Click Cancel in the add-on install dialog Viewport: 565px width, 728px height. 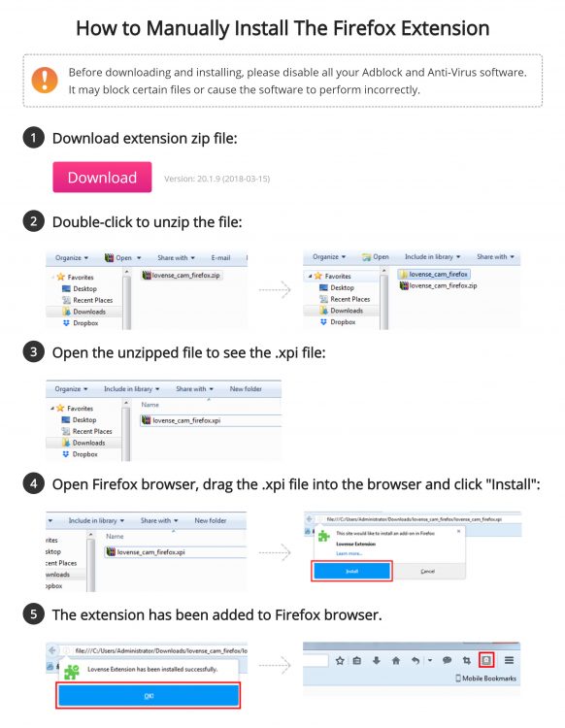pyautogui.click(x=427, y=571)
